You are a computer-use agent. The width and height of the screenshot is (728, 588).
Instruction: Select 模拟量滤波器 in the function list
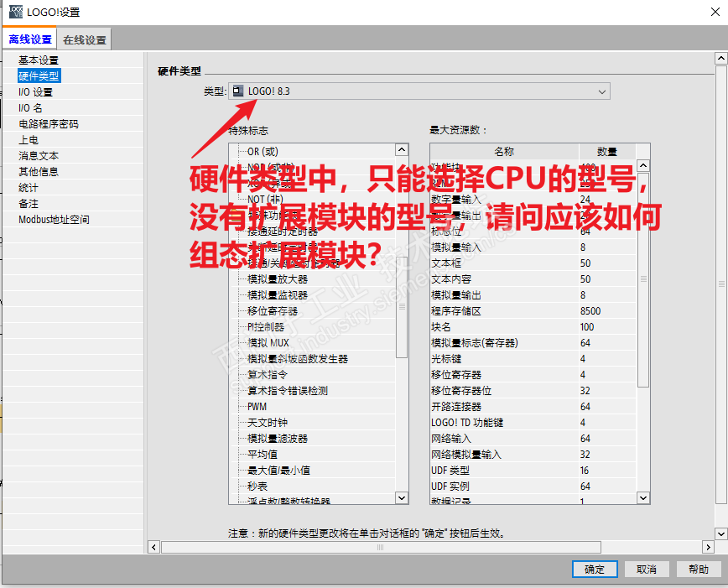click(x=278, y=439)
